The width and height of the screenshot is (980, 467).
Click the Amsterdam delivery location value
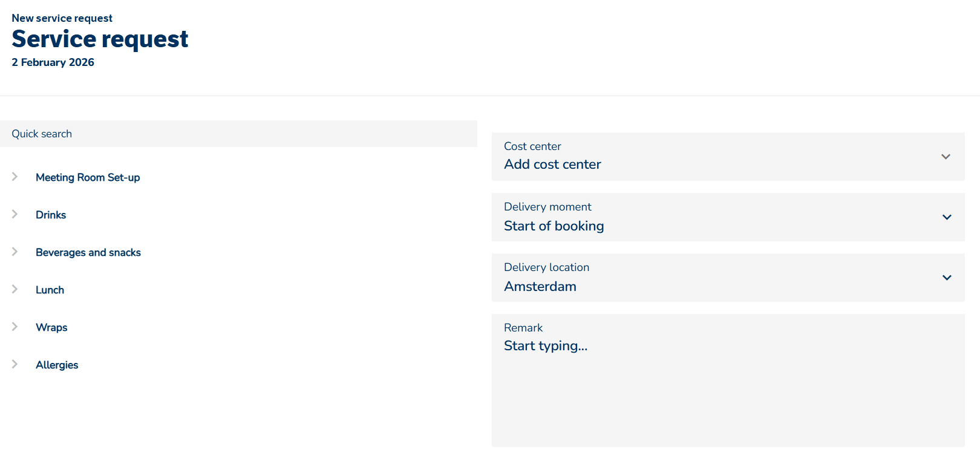pos(540,287)
